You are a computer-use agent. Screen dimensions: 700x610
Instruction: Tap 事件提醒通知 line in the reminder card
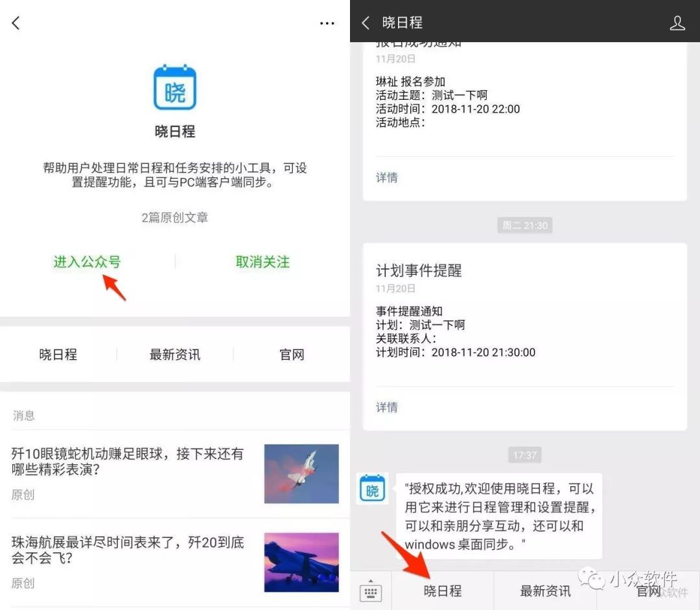tap(409, 311)
